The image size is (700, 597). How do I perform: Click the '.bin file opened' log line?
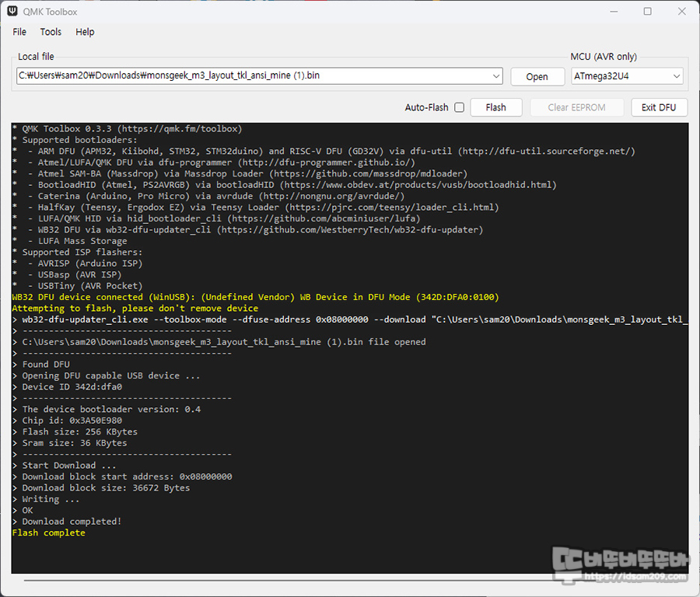219,342
